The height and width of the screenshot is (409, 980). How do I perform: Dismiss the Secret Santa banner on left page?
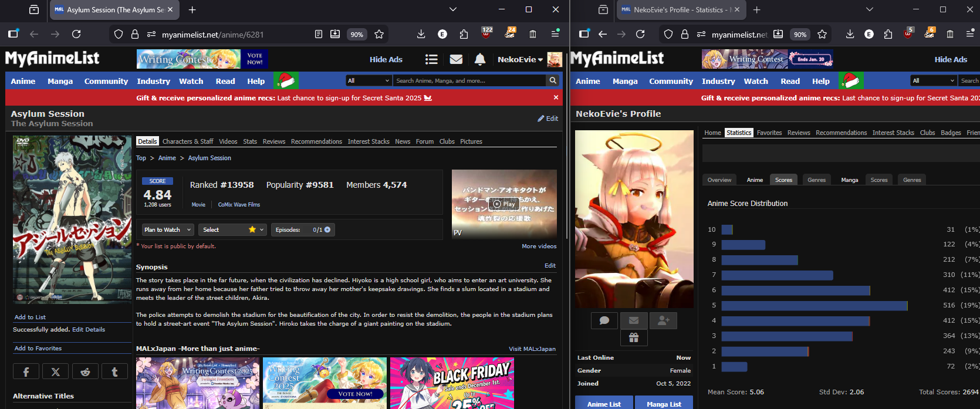[x=556, y=97]
